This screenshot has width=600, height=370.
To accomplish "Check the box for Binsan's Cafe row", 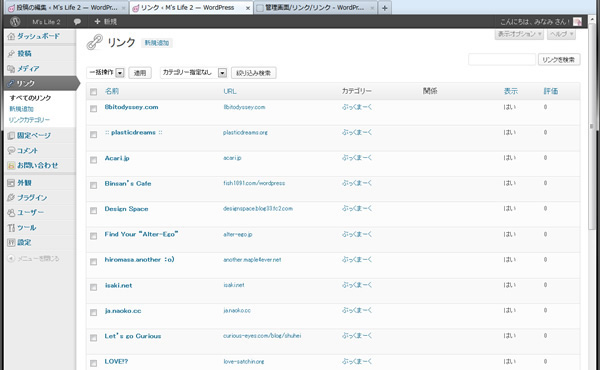I will [x=93, y=185].
